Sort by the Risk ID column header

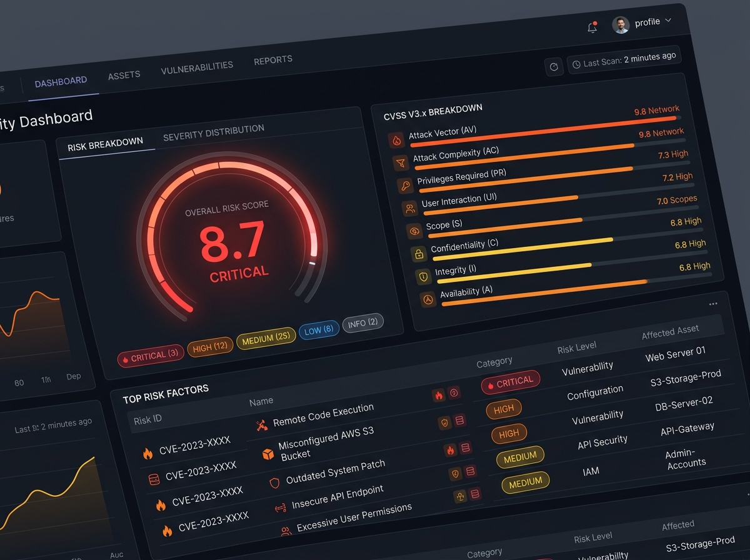pyautogui.click(x=147, y=419)
